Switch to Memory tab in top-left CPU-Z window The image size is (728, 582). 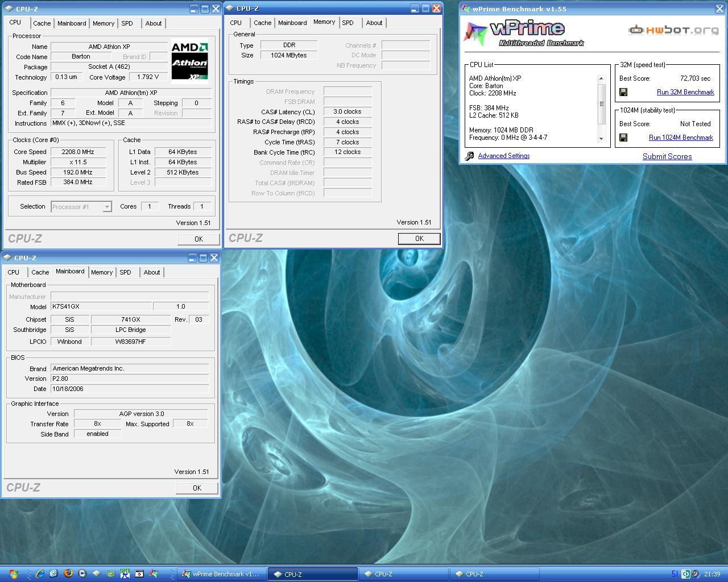[104, 23]
